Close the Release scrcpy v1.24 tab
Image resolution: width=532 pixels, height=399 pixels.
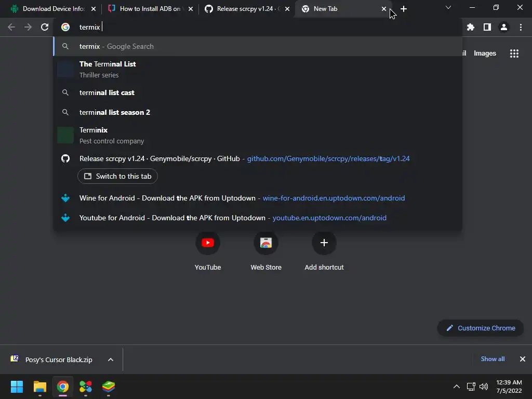tap(287, 9)
